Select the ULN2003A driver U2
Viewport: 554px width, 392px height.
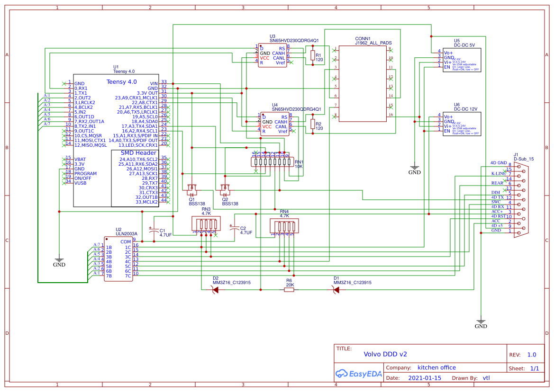(x=118, y=258)
